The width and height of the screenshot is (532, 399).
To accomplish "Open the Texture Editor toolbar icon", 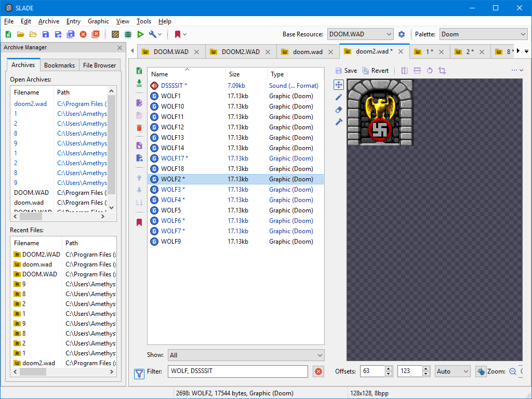I will point(115,34).
